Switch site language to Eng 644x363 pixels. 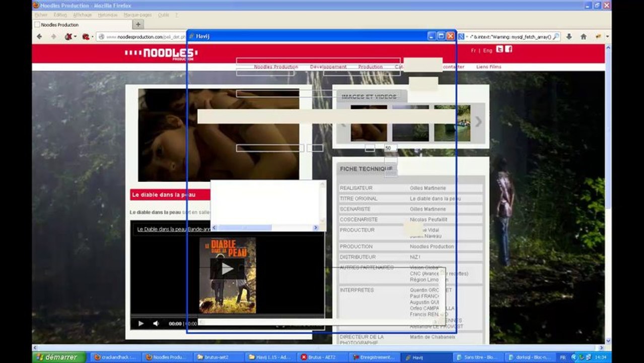pyautogui.click(x=488, y=50)
